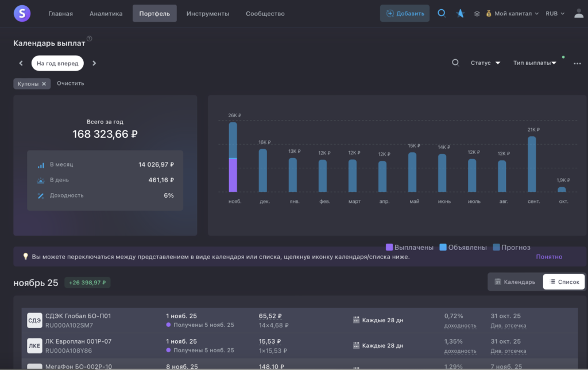The image size is (588, 370).
Task: Click the 15,53 ₽ payout amount
Action: pos(270,341)
